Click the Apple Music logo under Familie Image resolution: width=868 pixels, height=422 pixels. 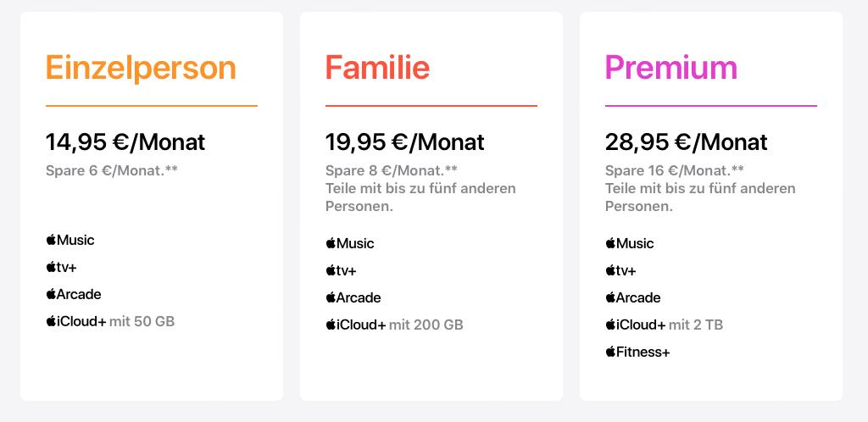(x=350, y=243)
